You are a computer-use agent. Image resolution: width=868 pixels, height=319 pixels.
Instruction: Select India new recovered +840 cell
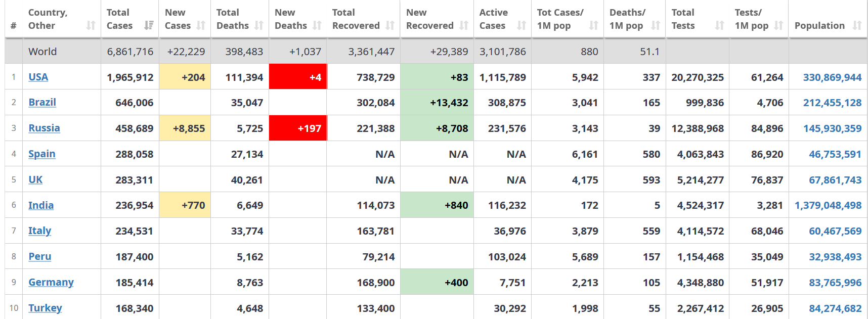pos(437,205)
